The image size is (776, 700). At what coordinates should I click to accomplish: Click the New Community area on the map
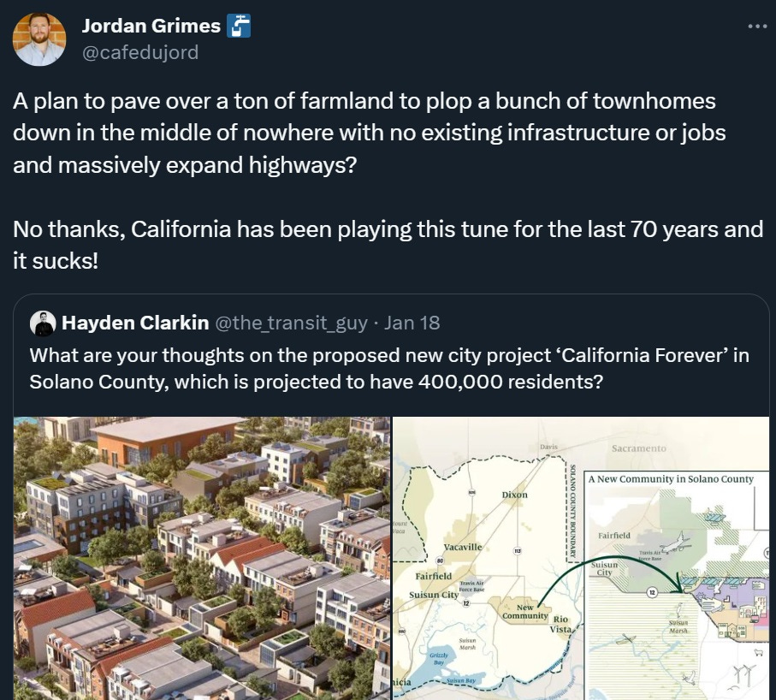tap(524, 612)
